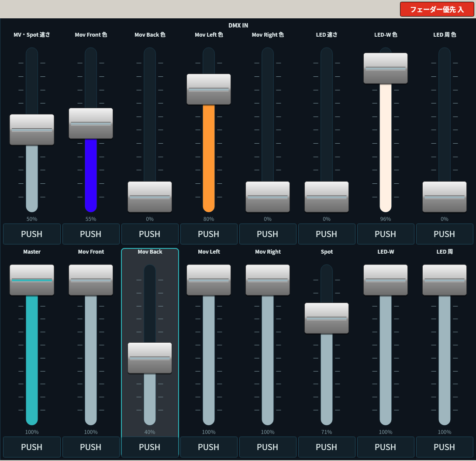Click PUSH under Master fader
Image resolution: width=476 pixels, height=461 pixels.
click(x=32, y=447)
